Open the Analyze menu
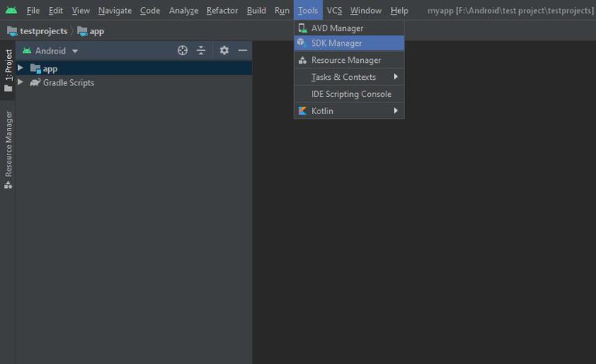596x364 pixels. point(184,11)
